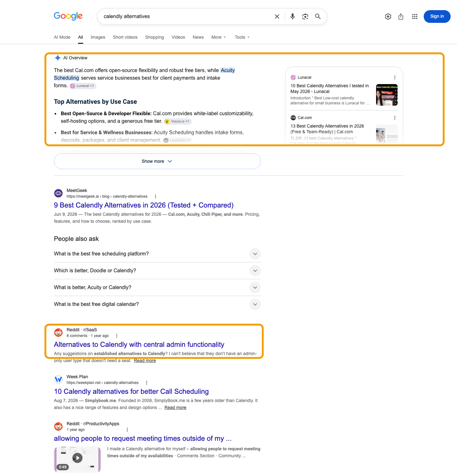Image resolution: width=457 pixels, height=476 pixels.
Task: Click the magnifying glass search icon
Action: pos(318,17)
